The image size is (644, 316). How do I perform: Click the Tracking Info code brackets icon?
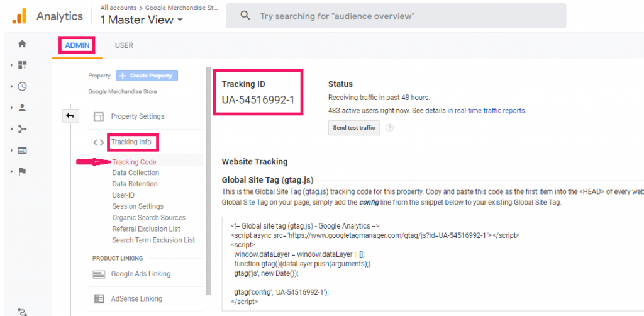pyautogui.click(x=99, y=143)
